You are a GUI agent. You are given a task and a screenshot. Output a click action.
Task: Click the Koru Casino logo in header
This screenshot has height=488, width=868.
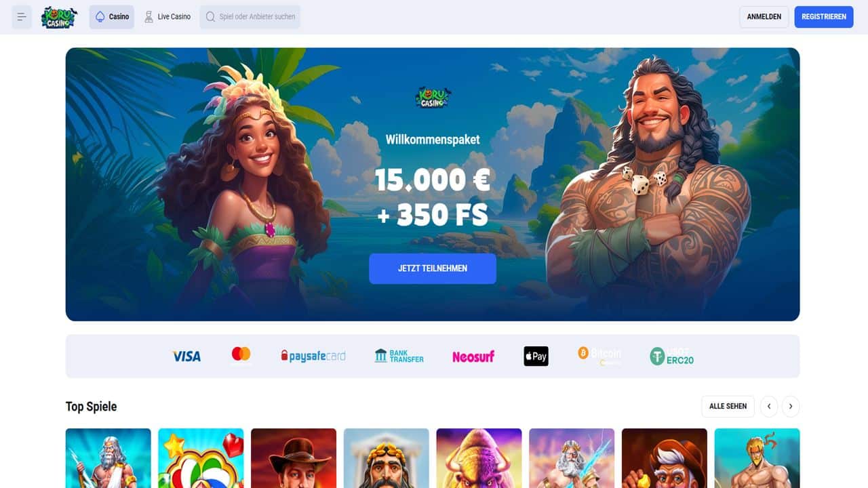[59, 17]
